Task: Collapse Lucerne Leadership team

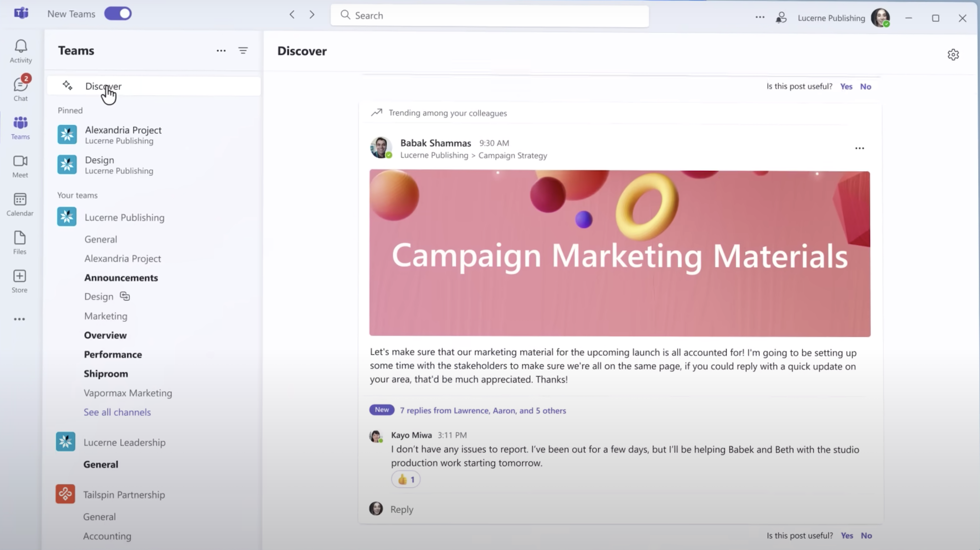Action: (x=124, y=442)
